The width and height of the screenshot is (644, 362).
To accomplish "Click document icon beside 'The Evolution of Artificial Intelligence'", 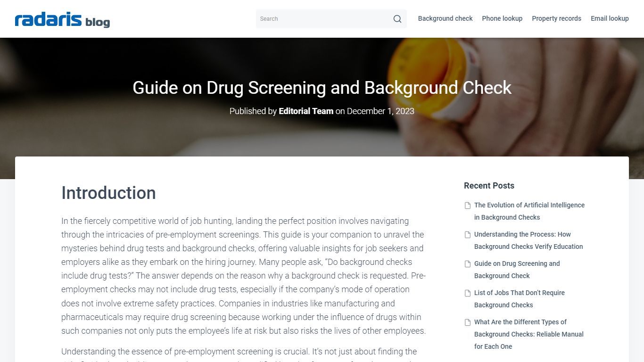I will point(468,206).
